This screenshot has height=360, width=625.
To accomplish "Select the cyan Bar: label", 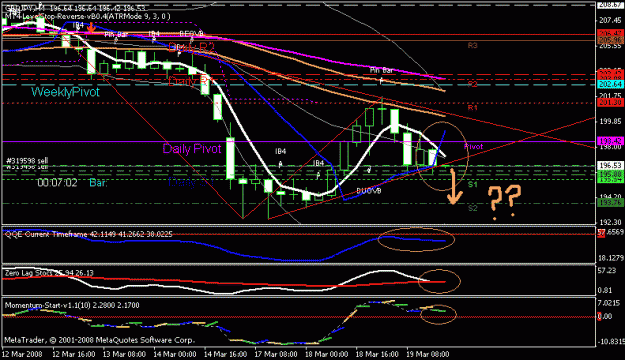I will pos(98,183).
